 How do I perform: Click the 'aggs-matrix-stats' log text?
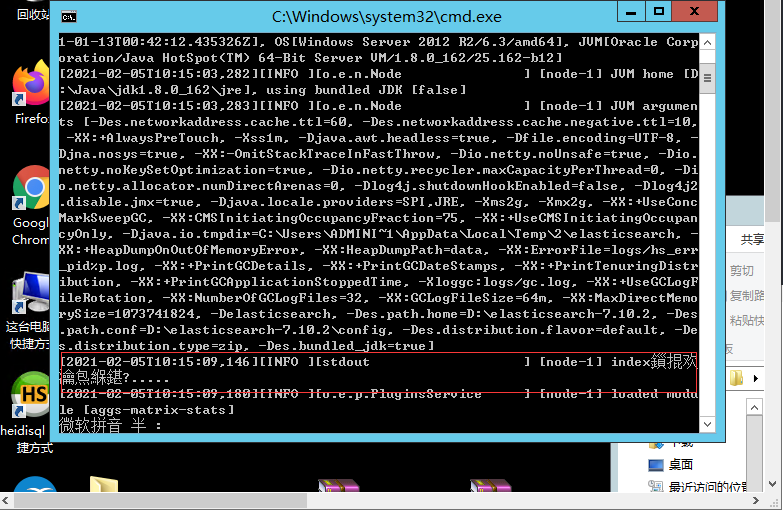click(x=159, y=410)
